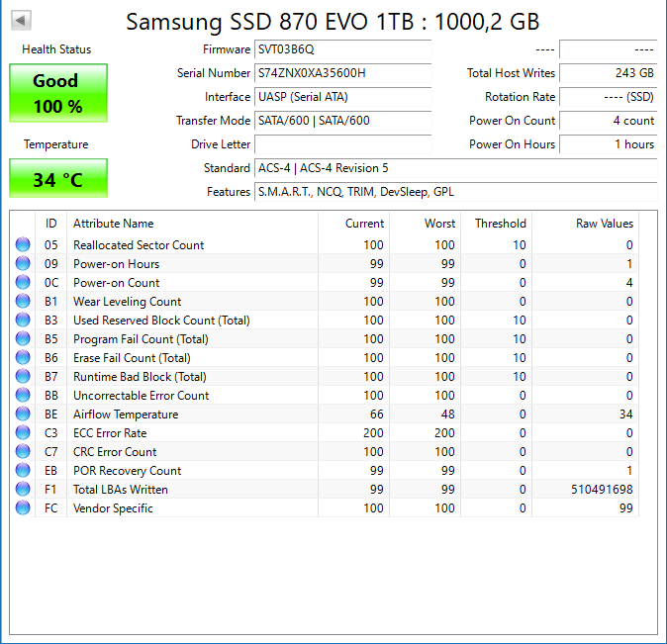Click the Good 100 % health status button
Screen dimensions: 667x644
pos(57,94)
